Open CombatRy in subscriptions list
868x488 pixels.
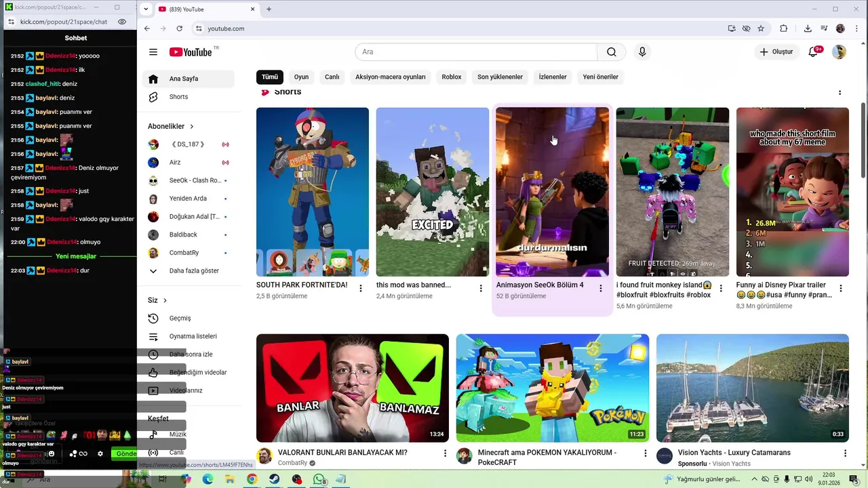point(189,253)
